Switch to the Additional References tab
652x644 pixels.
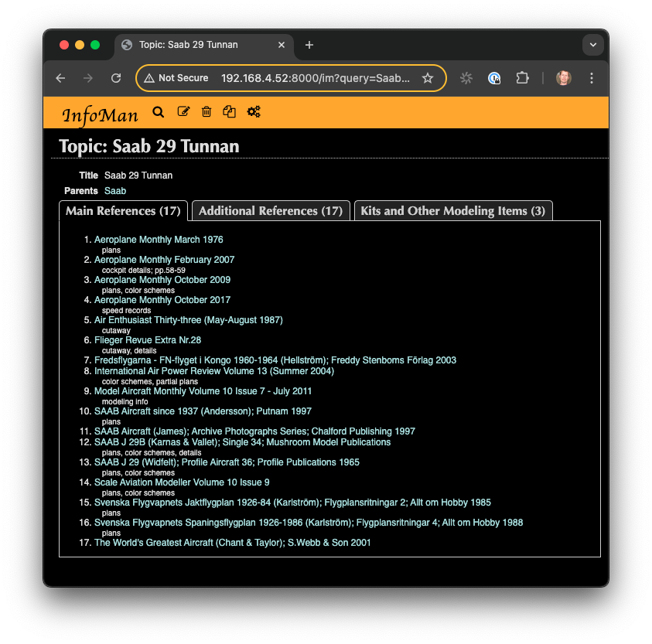271,211
